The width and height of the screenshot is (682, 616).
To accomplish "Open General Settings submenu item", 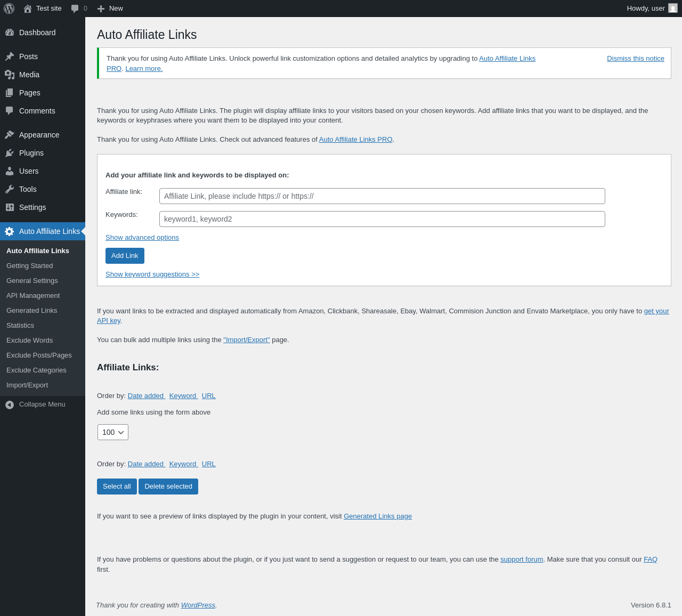I will click(x=32, y=281).
